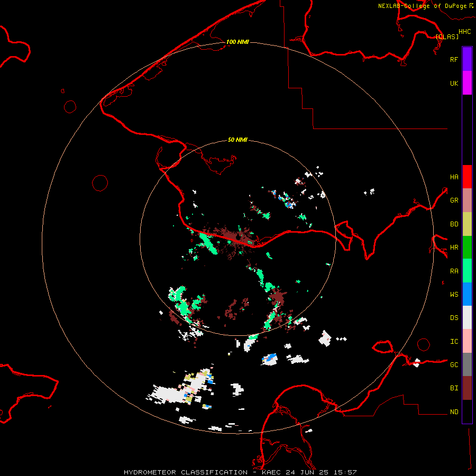The width and height of the screenshot is (476, 476).
Task: Click the 'BD' legend label
Action: [454, 224]
